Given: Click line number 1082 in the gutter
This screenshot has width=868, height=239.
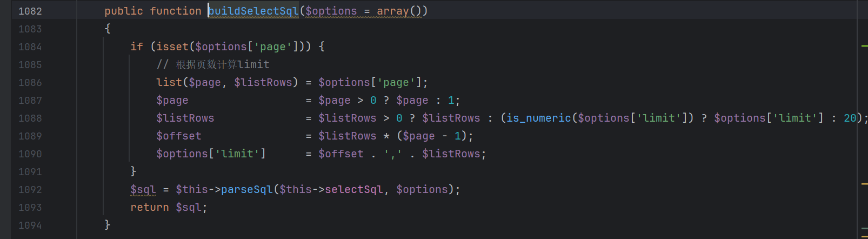Looking at the screenshot, I should 30,11.
